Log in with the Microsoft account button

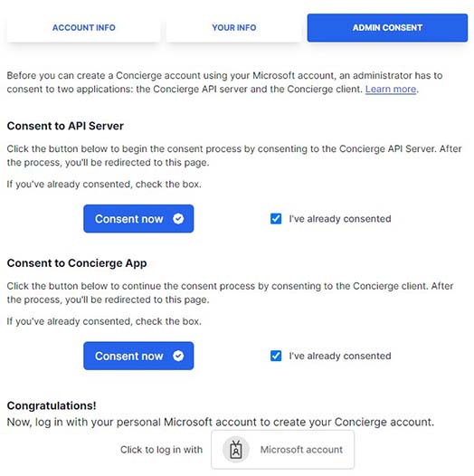282,449
